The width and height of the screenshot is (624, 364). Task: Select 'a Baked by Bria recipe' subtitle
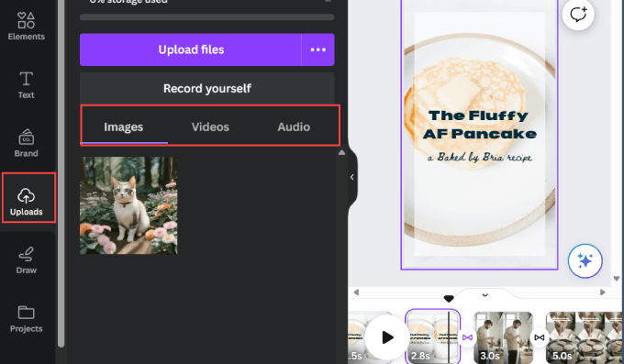[480, 157]
